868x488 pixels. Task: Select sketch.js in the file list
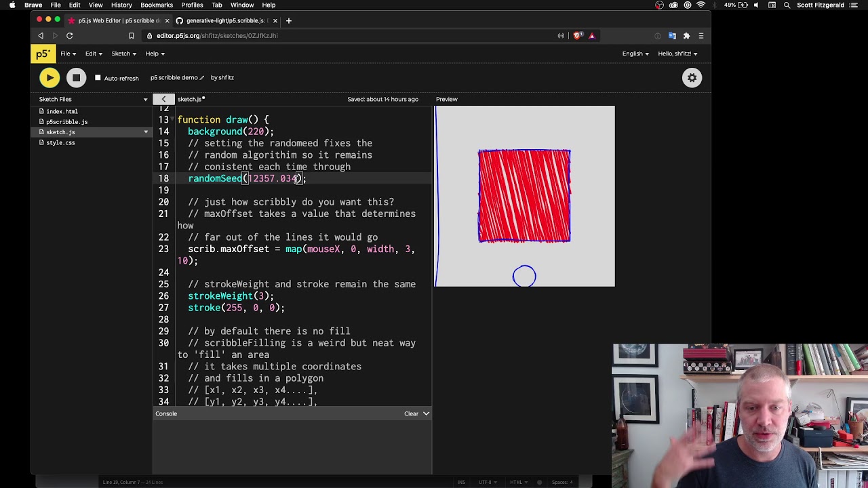(60, 132)
